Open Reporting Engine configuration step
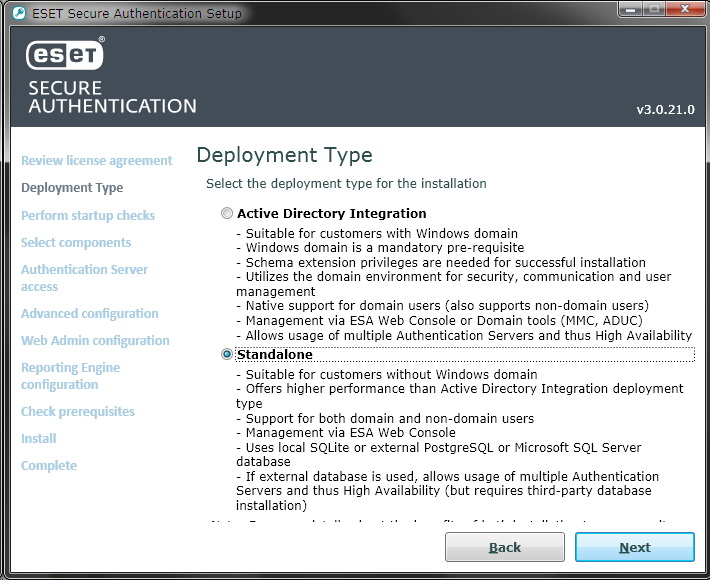Viewport: 710px width, 580px height. [70, 376]
